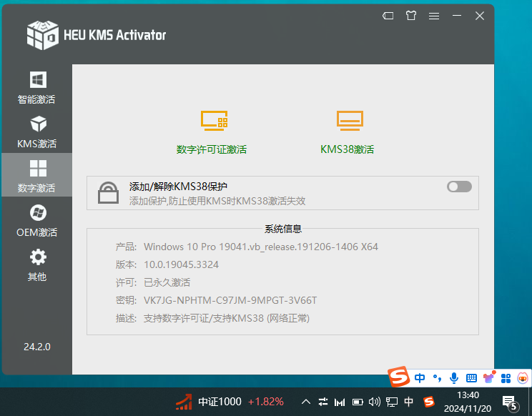This screenshot has width=532, height=416.
Task: Close the HEU KMS Activator window
Action: point(479,16)
